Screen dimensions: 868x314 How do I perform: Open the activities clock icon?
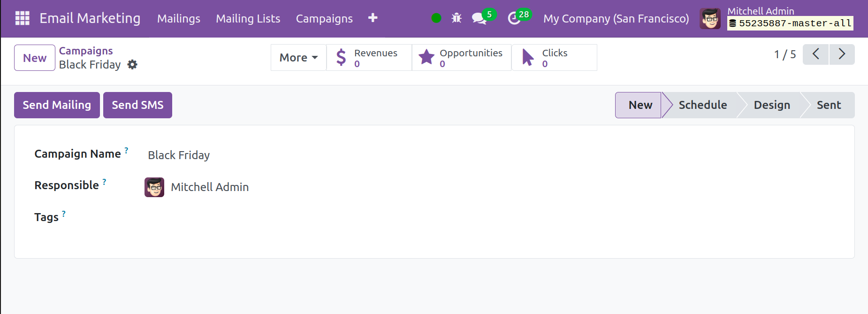click(x=514, y=18)
